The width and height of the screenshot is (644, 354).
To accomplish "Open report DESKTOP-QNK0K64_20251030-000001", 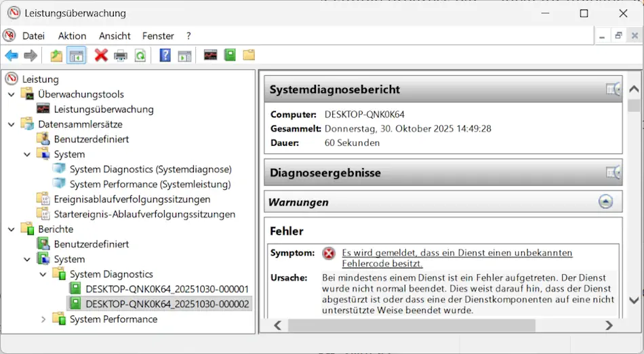I will pyautogui.click(x=167, y=289).
